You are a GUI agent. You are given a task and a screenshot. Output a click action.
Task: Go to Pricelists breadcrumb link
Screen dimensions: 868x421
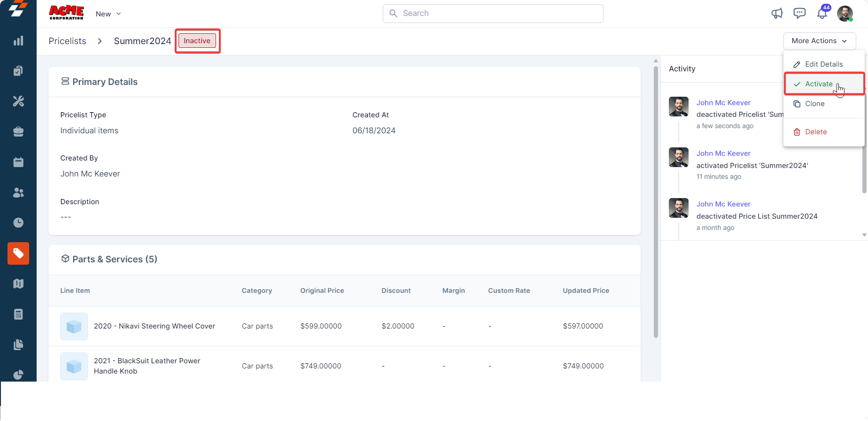pos(67,41)
